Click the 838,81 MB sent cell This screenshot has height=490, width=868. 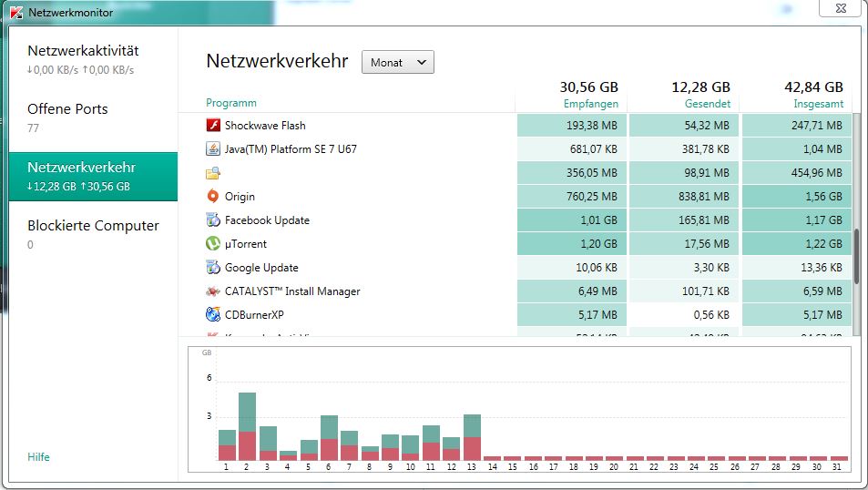point(684,197)
